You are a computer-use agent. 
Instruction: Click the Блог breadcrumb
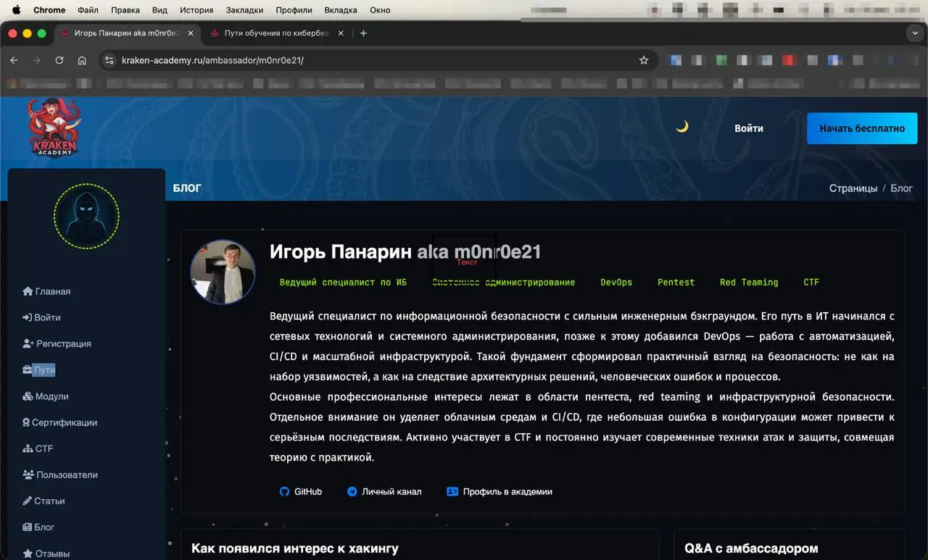tap(902, 188)
